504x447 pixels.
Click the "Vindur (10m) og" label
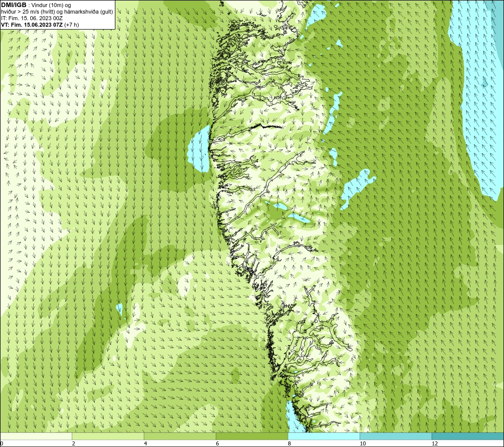51,5
